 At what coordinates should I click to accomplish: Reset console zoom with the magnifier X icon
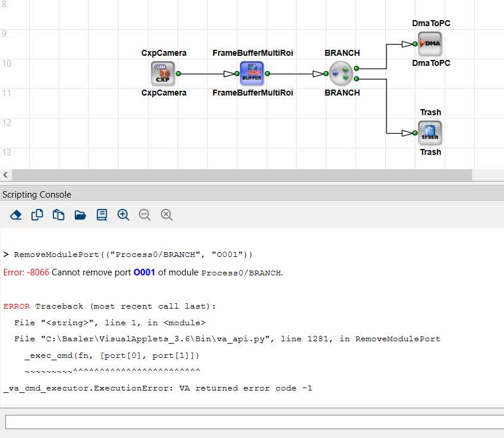pyautogui.click(x=167, y=215)
